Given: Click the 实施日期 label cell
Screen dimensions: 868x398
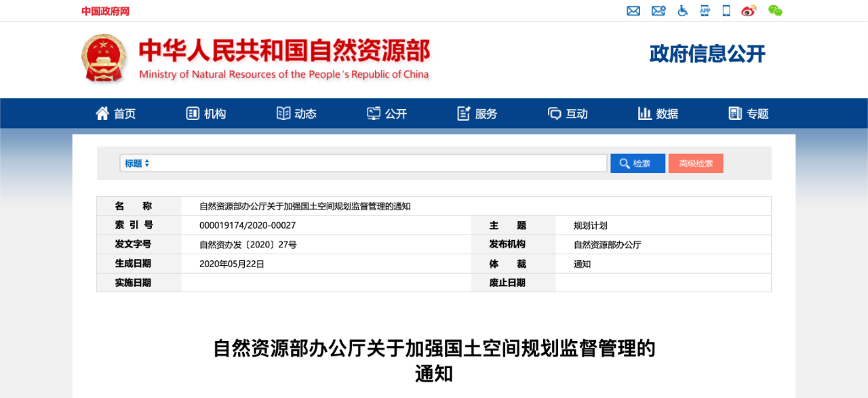Looking at the screenshot, I should 139,283.
